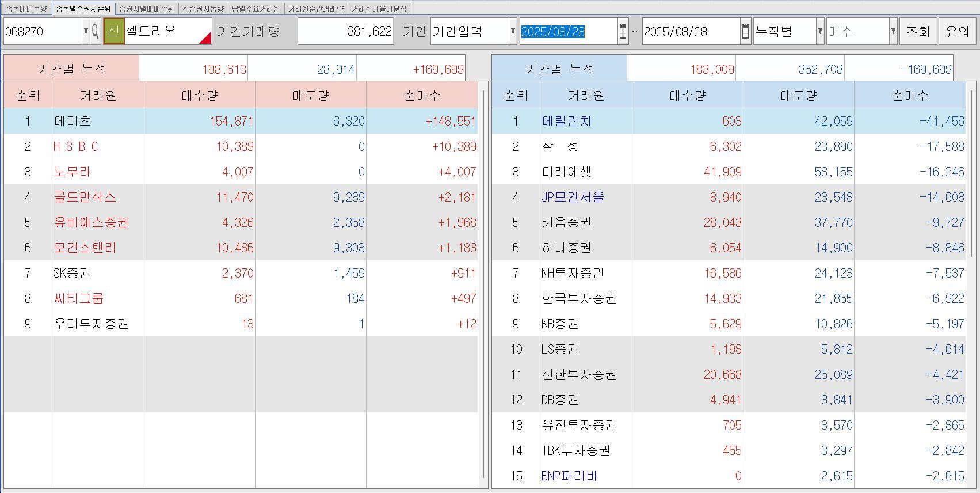The image size is (980, 493).
Task: Switch to 종목매매동향 tab
Action: click(x=26, y=9)
